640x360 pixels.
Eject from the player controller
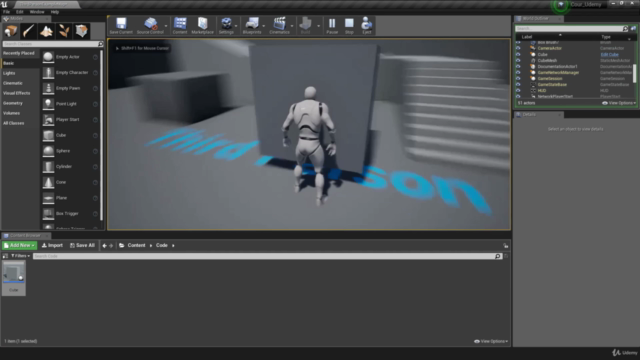[367, 26]
